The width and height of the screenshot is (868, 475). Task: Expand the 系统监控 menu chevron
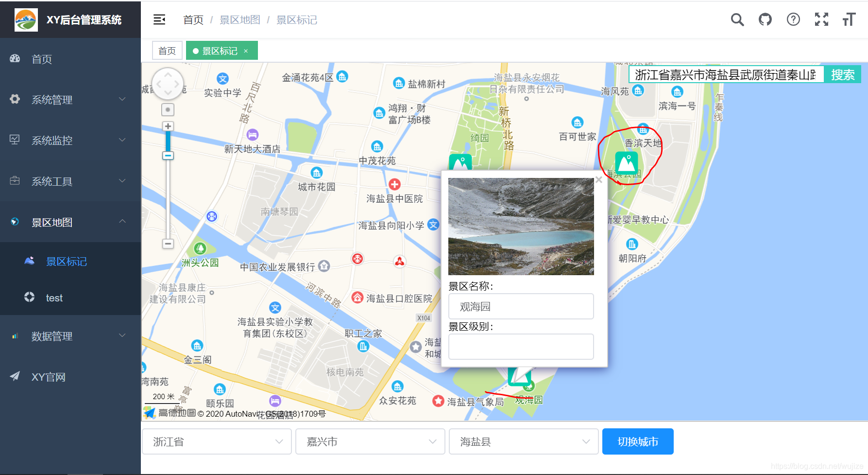pyautogui.click(x=122, y=140)
